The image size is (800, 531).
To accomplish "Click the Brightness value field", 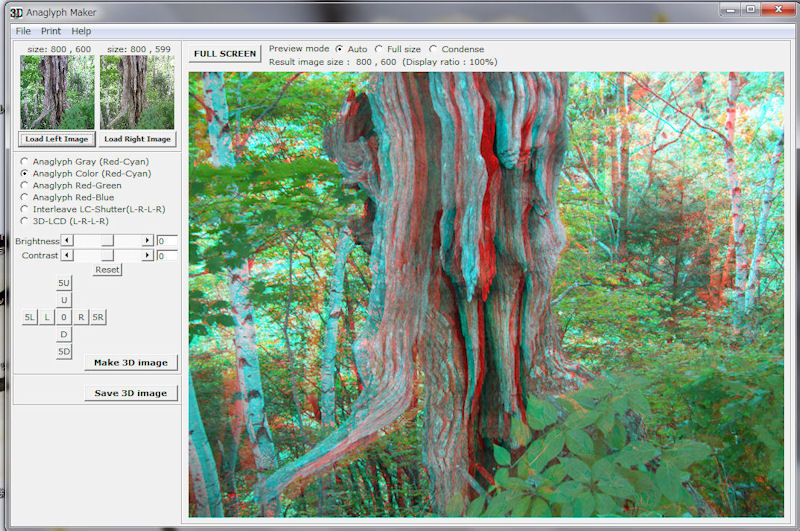I will (167, 241).
